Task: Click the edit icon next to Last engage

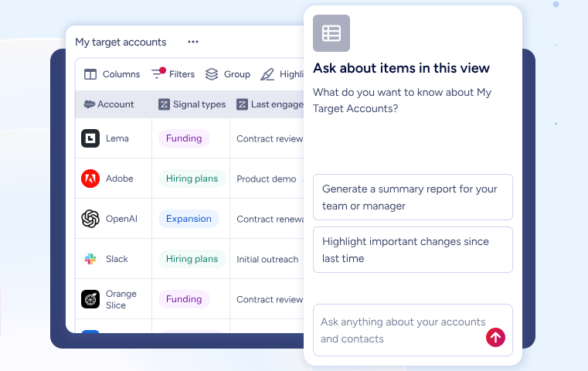Action: pos(242,104)
